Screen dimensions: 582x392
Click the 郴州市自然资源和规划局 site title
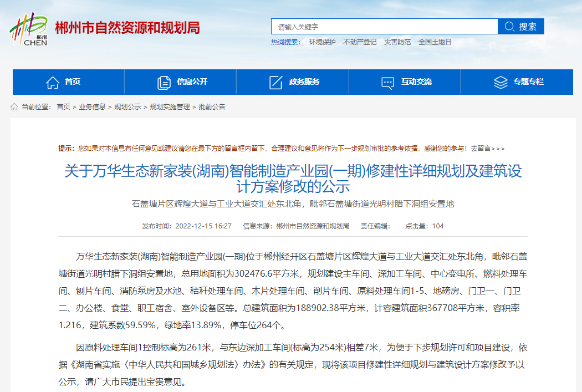127,28
